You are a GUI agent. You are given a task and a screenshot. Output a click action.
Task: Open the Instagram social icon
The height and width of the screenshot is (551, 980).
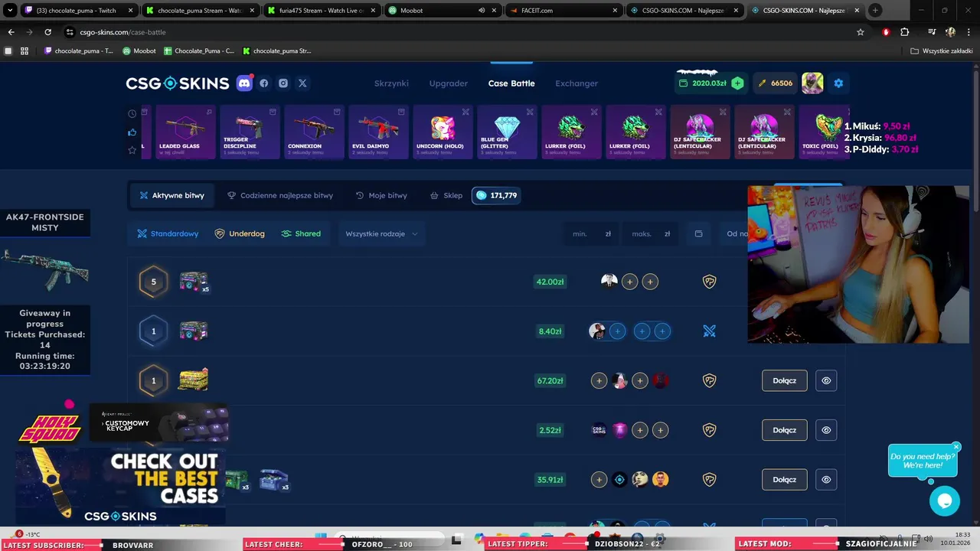pos(283,83)
